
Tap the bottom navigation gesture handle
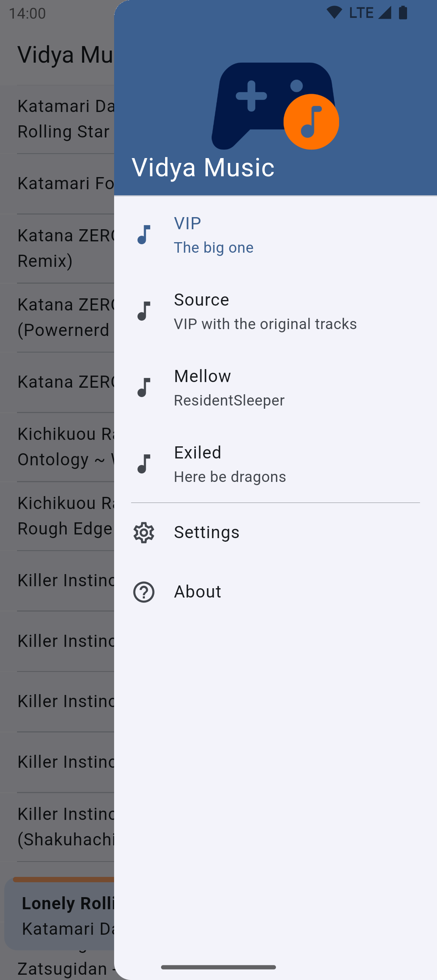(x=218, y=967)
